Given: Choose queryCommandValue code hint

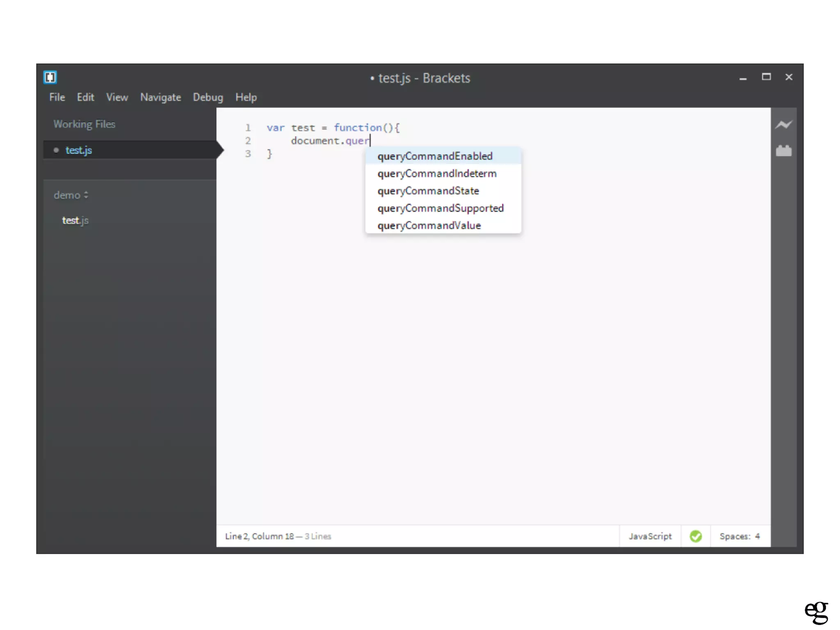Looking at the screenshot, I should point(429,226).
